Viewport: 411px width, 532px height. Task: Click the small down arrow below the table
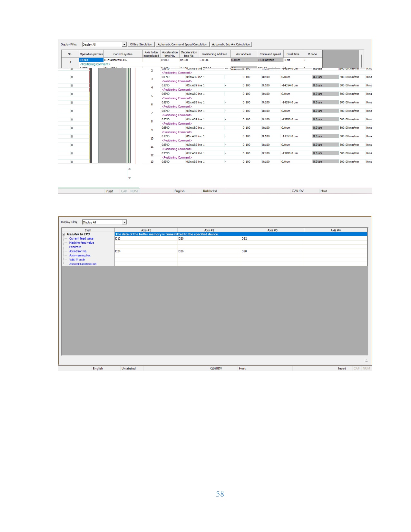click(x=130, y=178)
